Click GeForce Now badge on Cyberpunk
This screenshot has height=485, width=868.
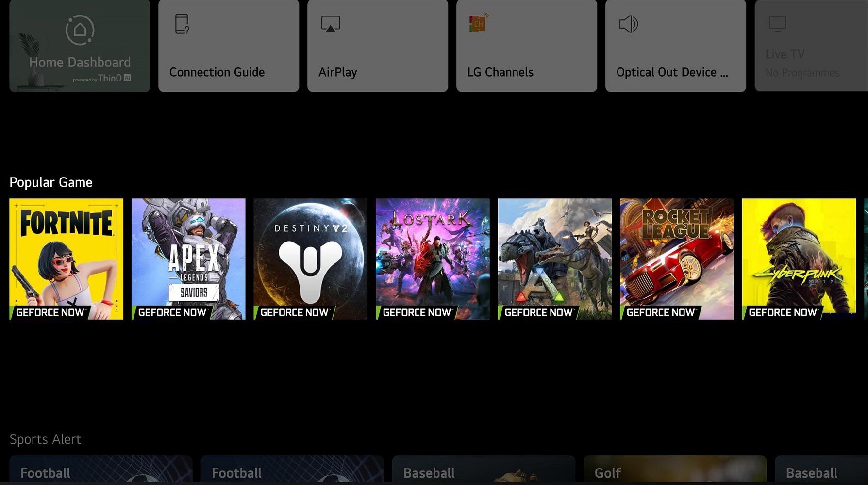pos(783,313)
